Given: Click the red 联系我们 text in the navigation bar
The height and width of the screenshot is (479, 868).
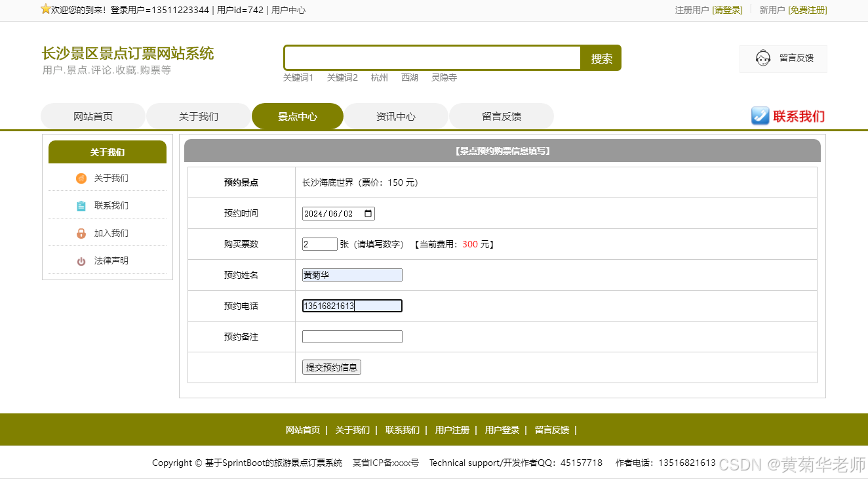Looking at the screenshot, I should pyautogui.click(x=799, y=116).
